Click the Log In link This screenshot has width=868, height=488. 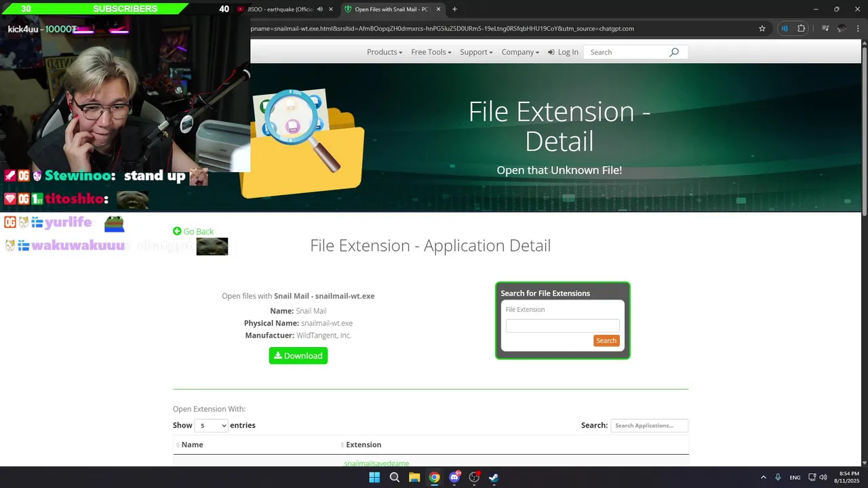(564, 52)
